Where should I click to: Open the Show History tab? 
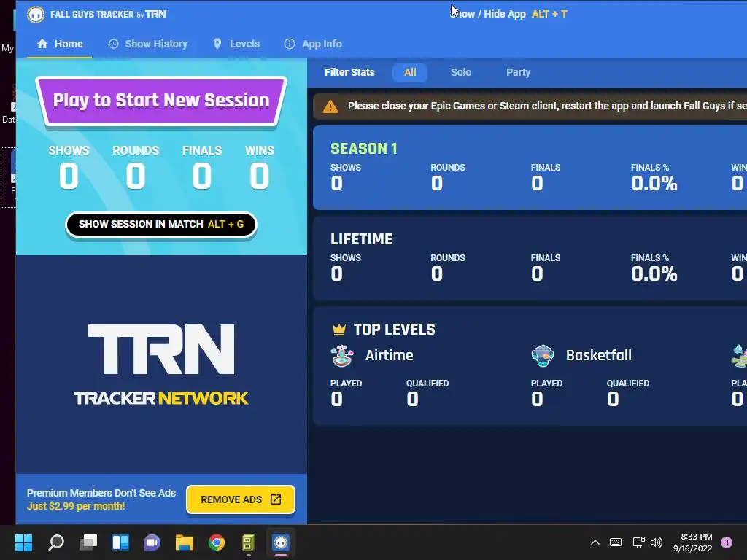click(x=147, y=44)
